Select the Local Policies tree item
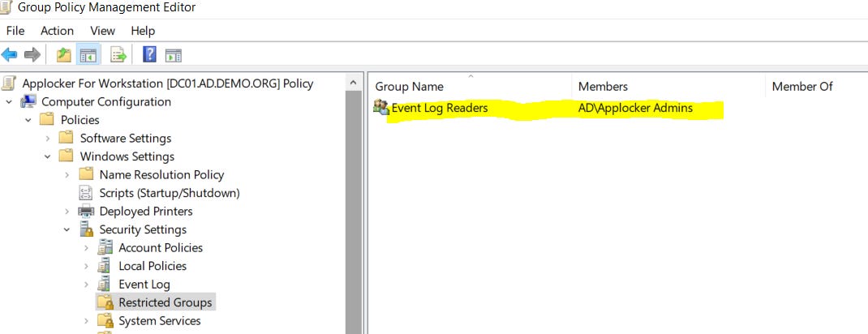The image size is (868, 334). tap(153, 266)
